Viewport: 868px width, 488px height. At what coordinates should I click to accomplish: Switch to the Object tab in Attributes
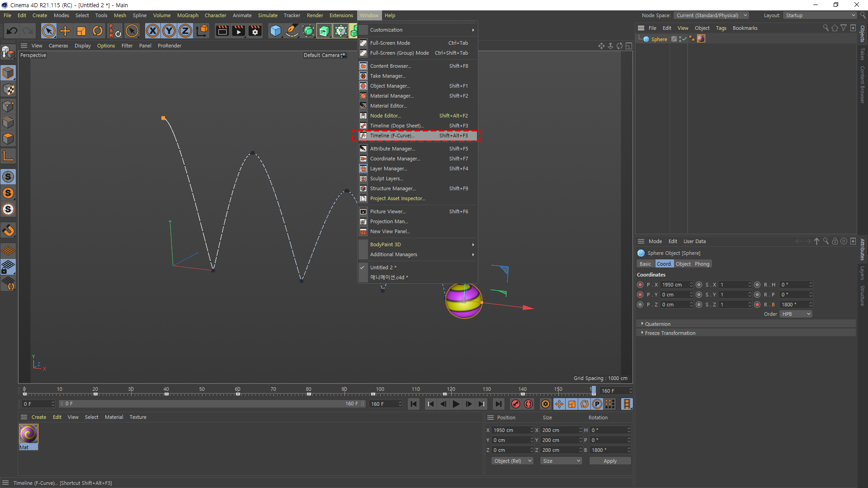pyautogui.click(x=683, y=264)
